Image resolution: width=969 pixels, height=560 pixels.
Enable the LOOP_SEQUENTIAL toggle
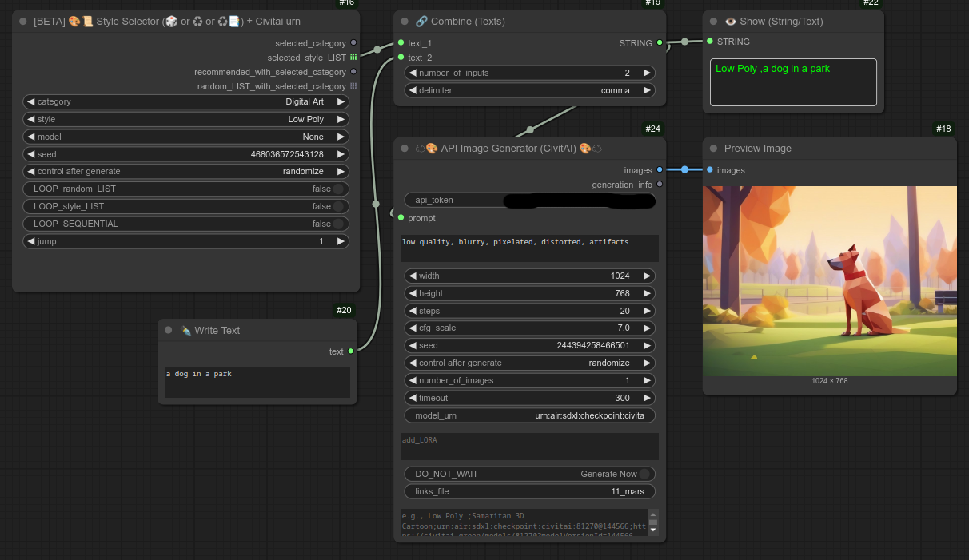click(338, 224)
